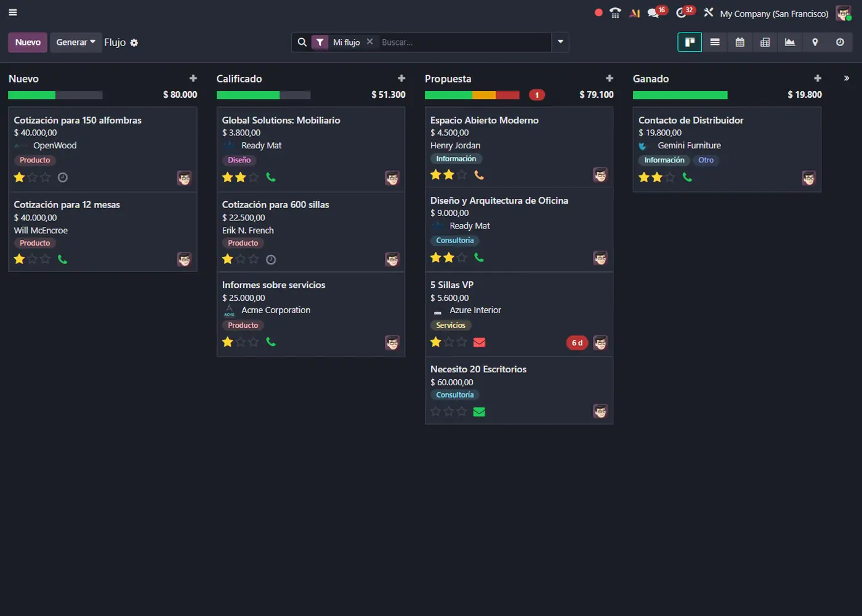Set third priority star on Cotización para 150 alfombras

coord(46,178)
